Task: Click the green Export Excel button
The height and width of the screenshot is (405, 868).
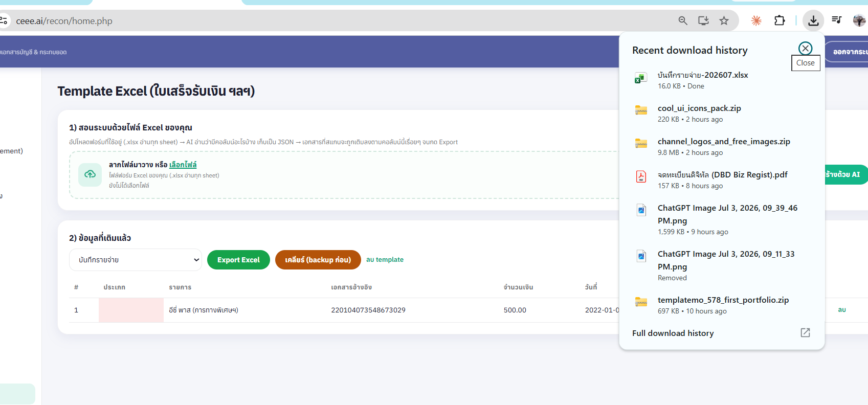Action: coord(238,260)
